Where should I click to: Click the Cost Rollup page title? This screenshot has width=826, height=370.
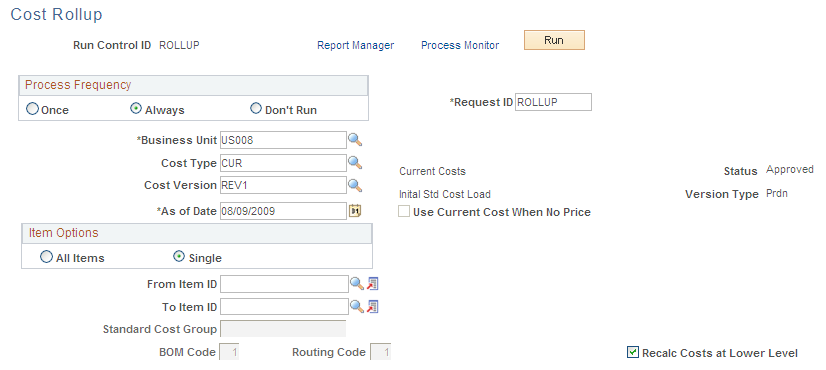[x=56, y=14]
